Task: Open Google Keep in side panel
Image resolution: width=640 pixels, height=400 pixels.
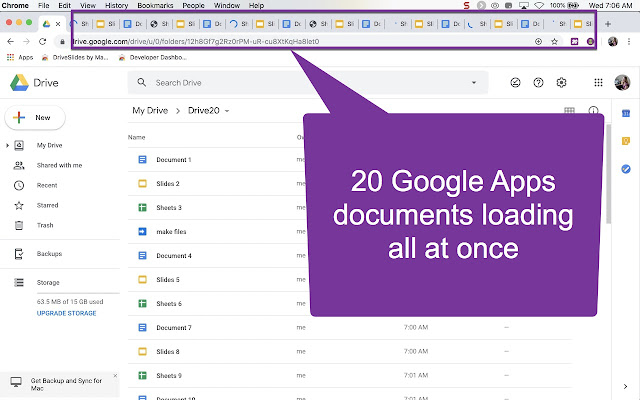Action: [x=625, y=141]
